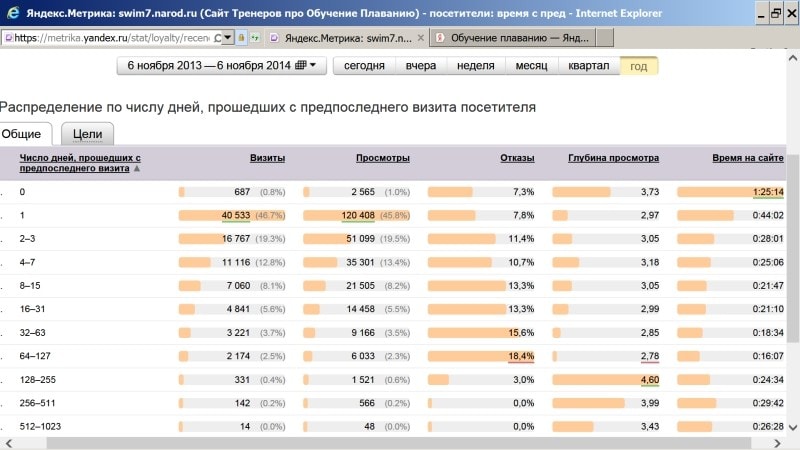Viewport: 800px width, 450px height.
Task: Select the год period
Action: 638,66
